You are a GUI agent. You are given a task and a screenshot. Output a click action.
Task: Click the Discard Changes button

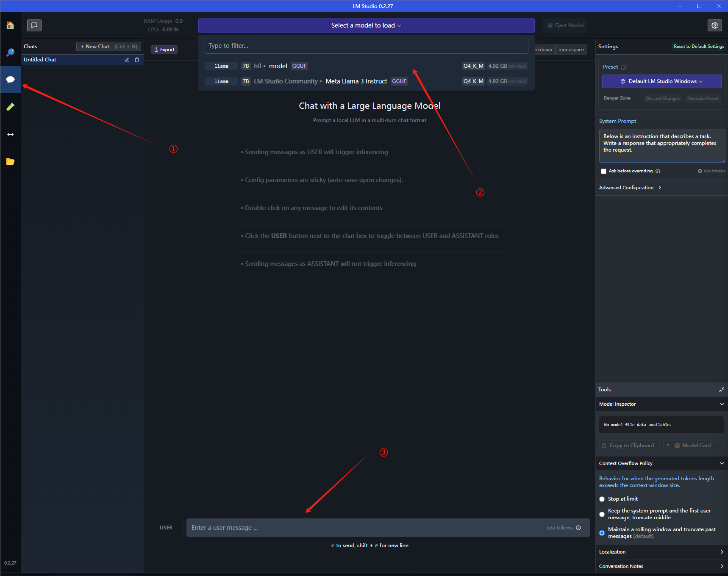pos(663,98)
